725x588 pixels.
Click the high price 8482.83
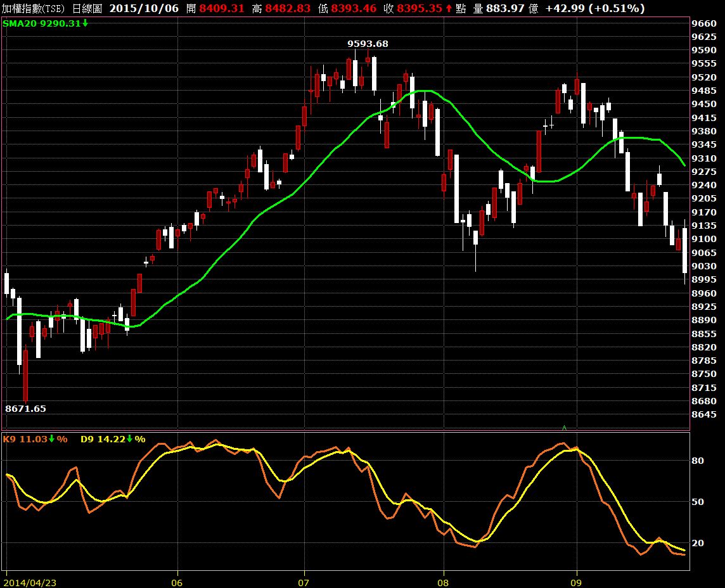pyautogui.click(x=288, y=8)
